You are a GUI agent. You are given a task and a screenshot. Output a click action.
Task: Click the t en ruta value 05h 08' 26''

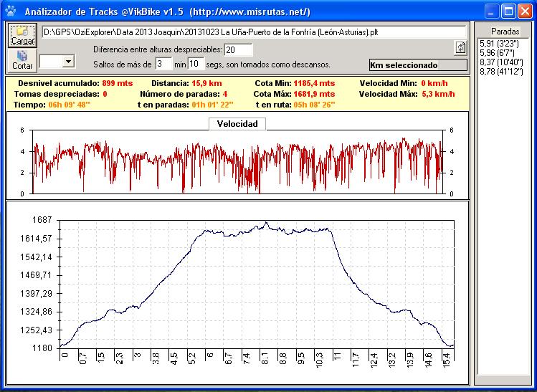(314, 105)
